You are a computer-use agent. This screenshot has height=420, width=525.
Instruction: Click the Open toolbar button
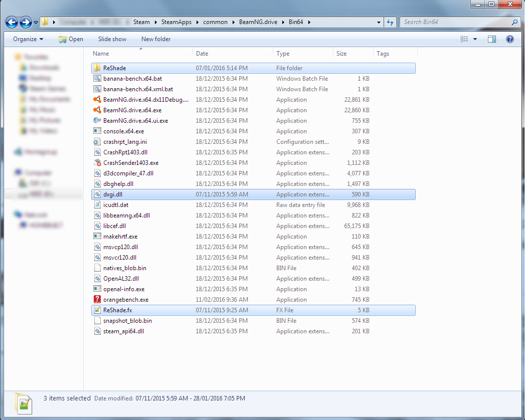click(x=71, y=39)
